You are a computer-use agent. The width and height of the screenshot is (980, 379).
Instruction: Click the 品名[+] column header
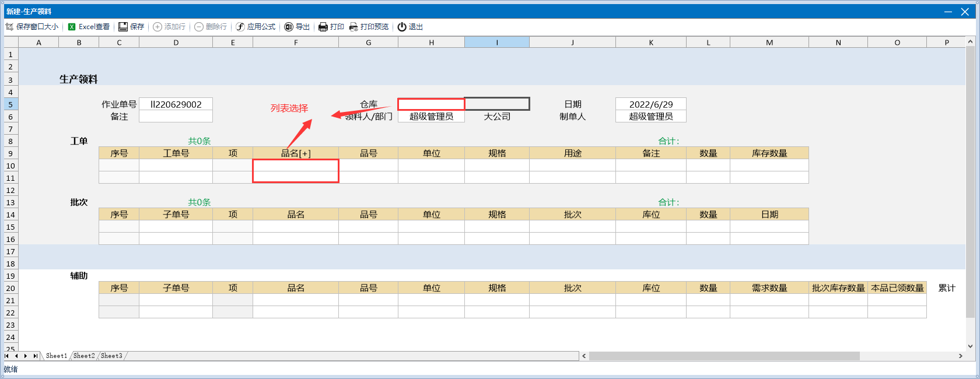click(296, 153)
